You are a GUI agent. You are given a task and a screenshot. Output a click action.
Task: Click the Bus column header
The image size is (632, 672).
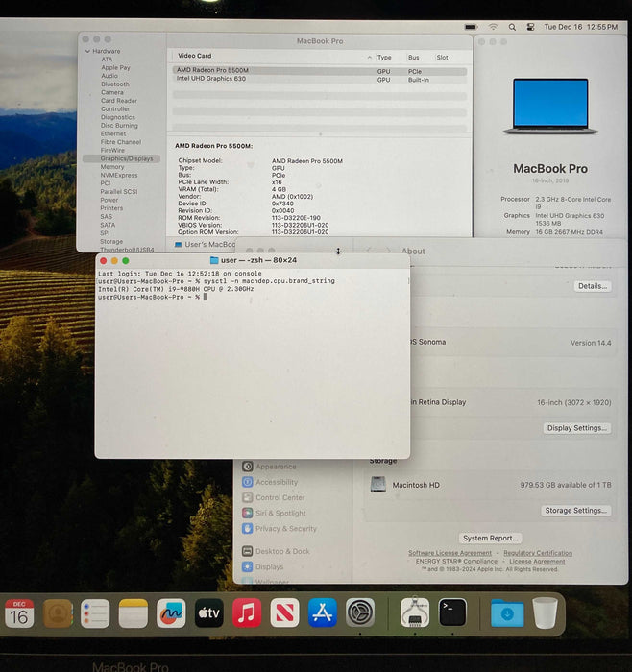tap(414, 57)
